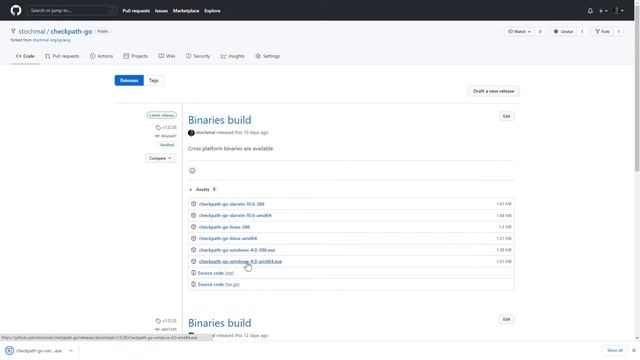Click package icon beside checkpath-go-windows-4.0-386.exe

(193, 249)
